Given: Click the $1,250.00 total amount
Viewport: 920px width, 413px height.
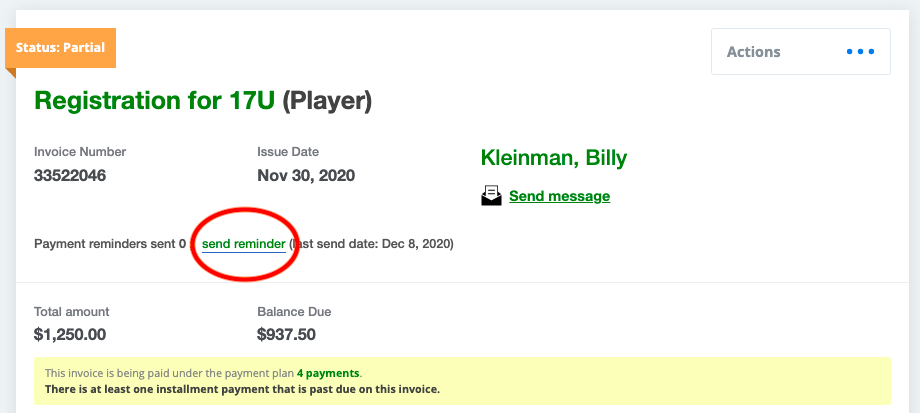Looking at the screenshot, I should (x=70, y=335).
